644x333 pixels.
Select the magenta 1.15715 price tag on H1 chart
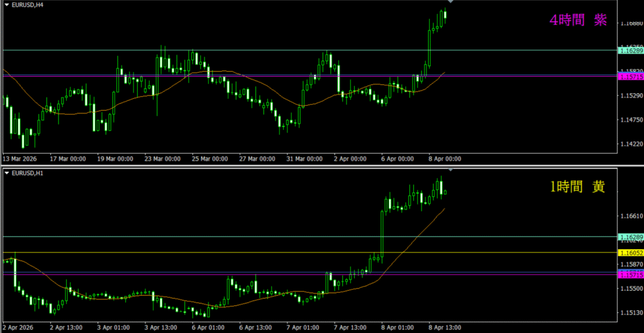pyautogui.click(x=631, y=275)
